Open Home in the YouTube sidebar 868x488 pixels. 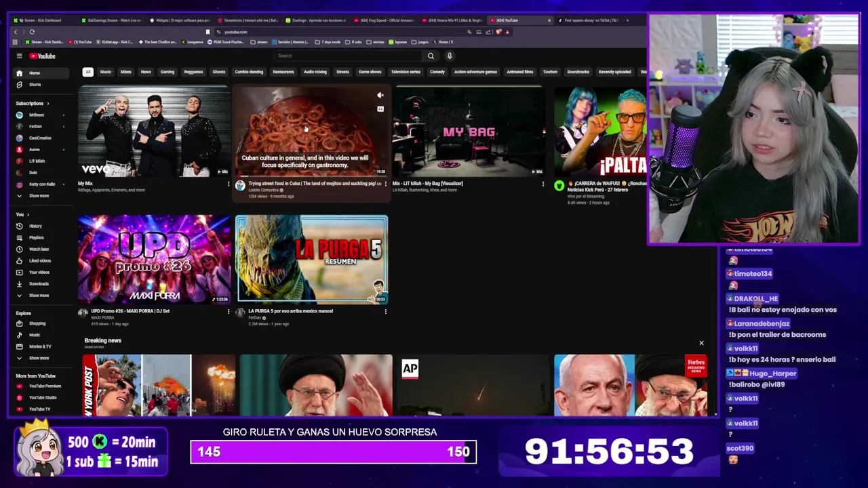tap(41, 73)
